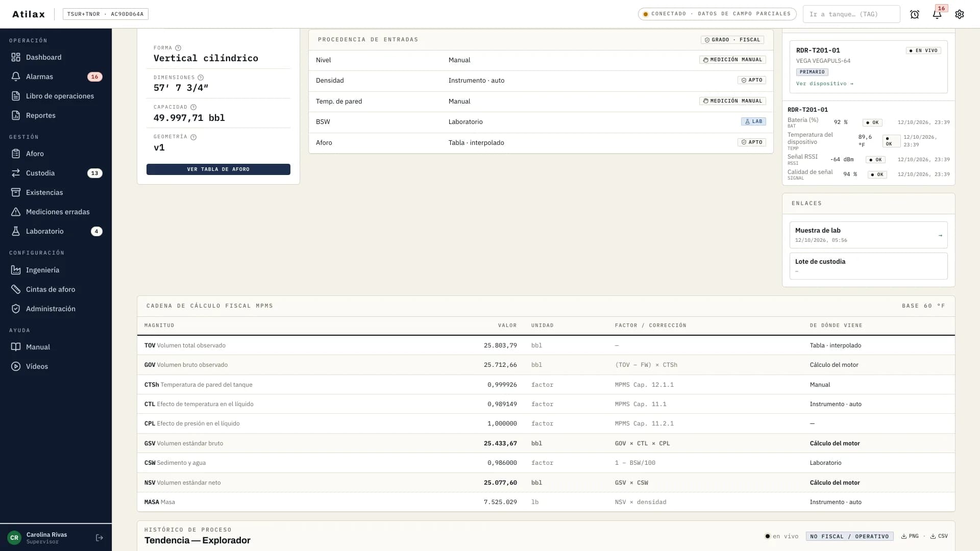Open the settings gear icon

tap(960, 14)
